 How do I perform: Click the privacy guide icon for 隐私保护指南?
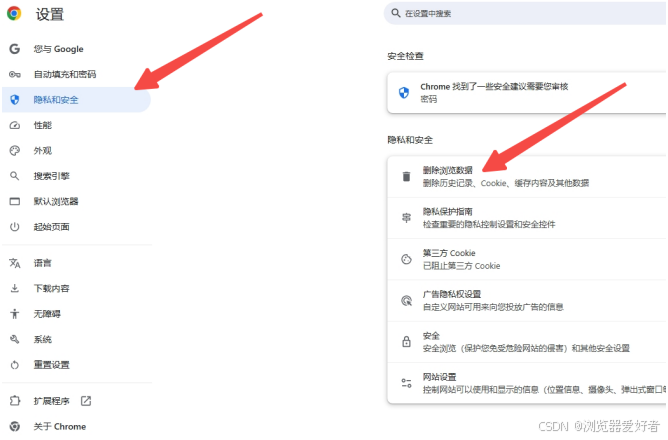click(x=406, y=218)
